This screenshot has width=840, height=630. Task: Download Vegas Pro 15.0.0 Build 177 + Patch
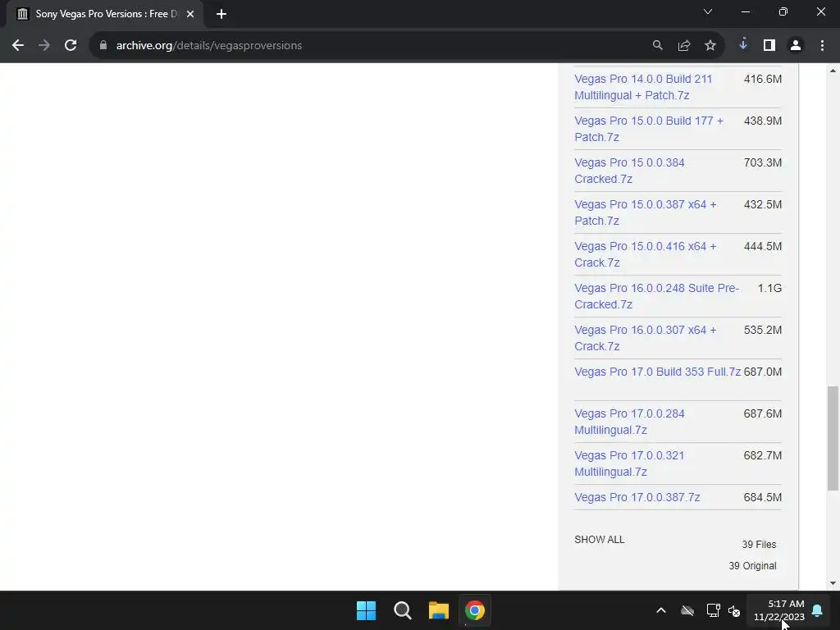tap(649, 129)
